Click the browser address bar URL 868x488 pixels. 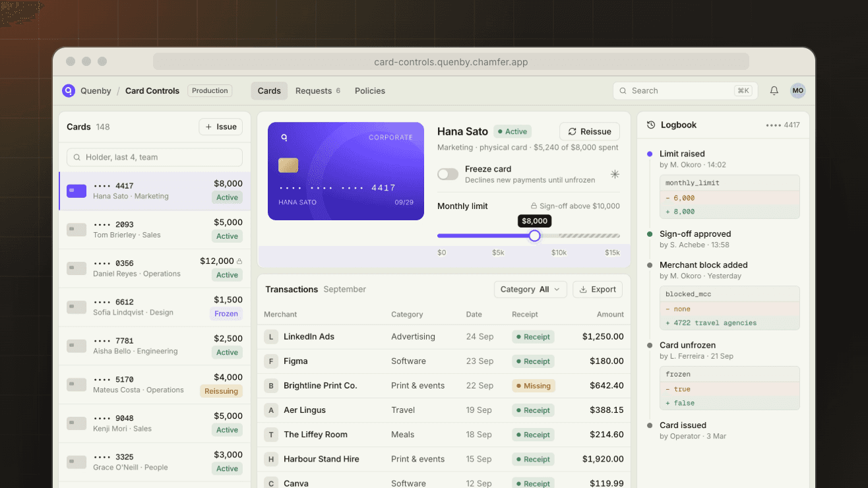click(451, 62)
